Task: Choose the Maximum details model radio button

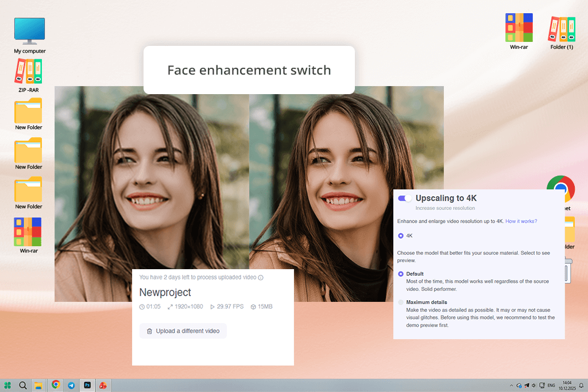Action: (400, 302)
